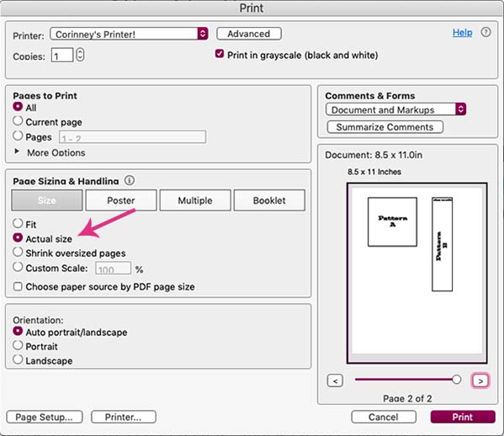
Task: Open the help question mark icon
Action: click(x=485, y=32)
